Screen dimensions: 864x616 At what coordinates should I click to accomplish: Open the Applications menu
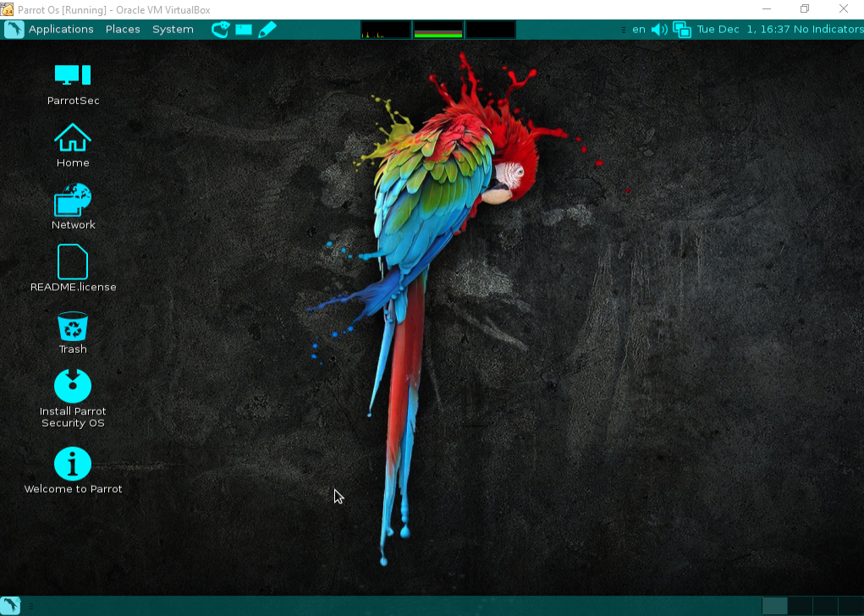[x=61, y=29]
